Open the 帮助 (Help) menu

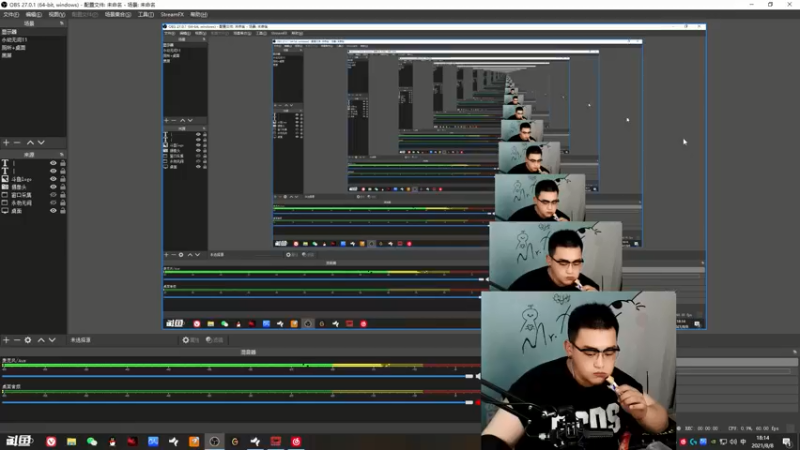click(x=198, y=14)
